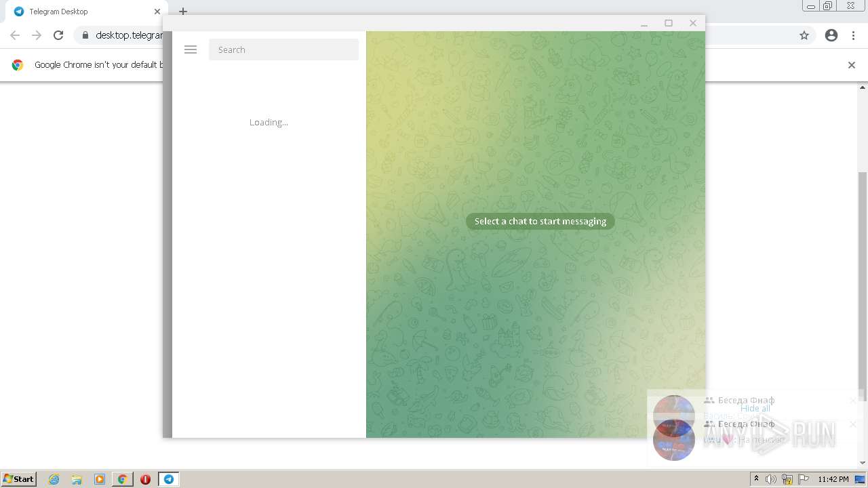Viewport: 868px width, 488px height.
Task: Open the Action Center flag icon
Action: [804, 479]
